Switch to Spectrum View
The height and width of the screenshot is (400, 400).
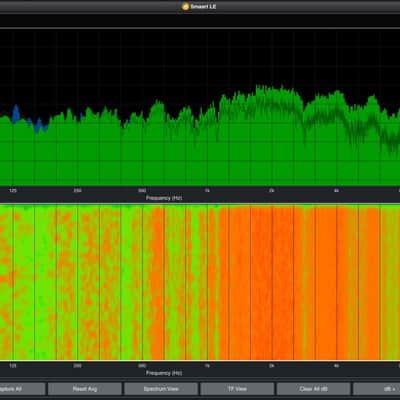click(161, 389)
